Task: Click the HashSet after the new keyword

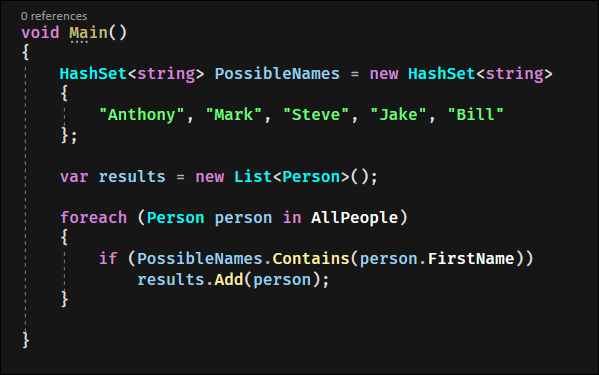Action: (442, 74)
